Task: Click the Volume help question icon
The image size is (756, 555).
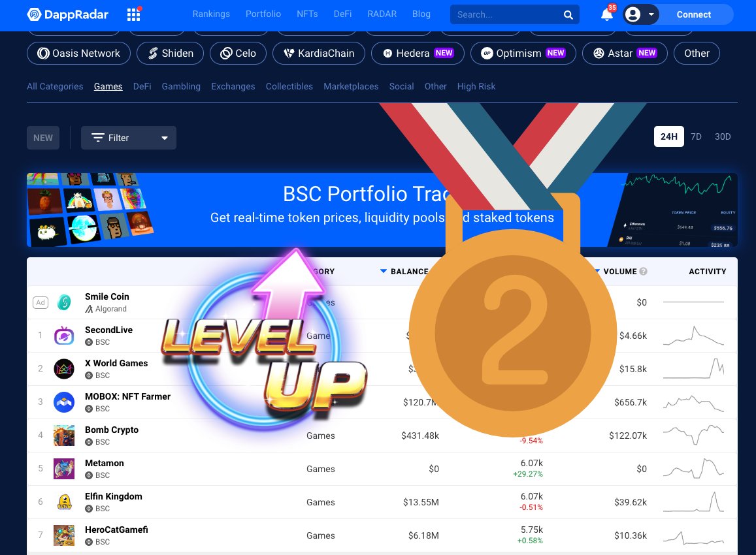Action: [x=643, y=271]
